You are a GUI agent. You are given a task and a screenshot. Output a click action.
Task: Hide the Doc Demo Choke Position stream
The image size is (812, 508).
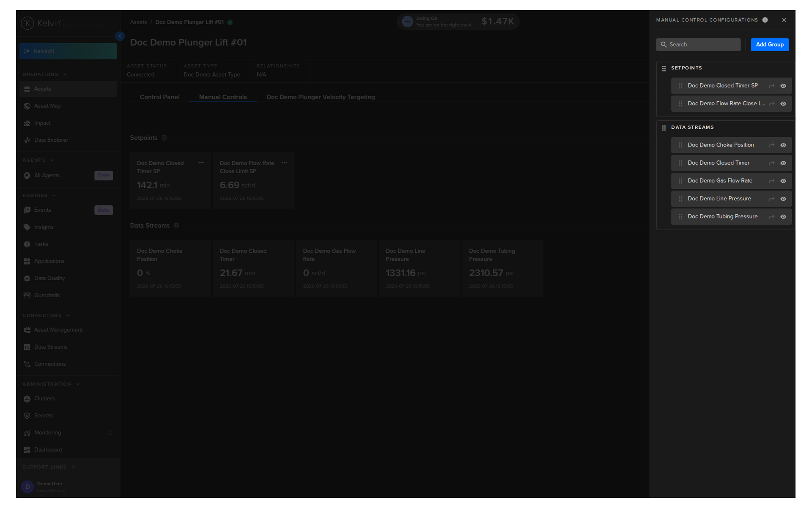pos(783,145)
